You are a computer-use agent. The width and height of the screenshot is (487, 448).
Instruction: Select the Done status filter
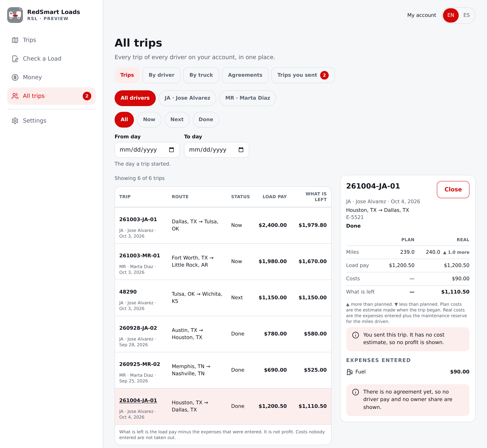point(206,120)
